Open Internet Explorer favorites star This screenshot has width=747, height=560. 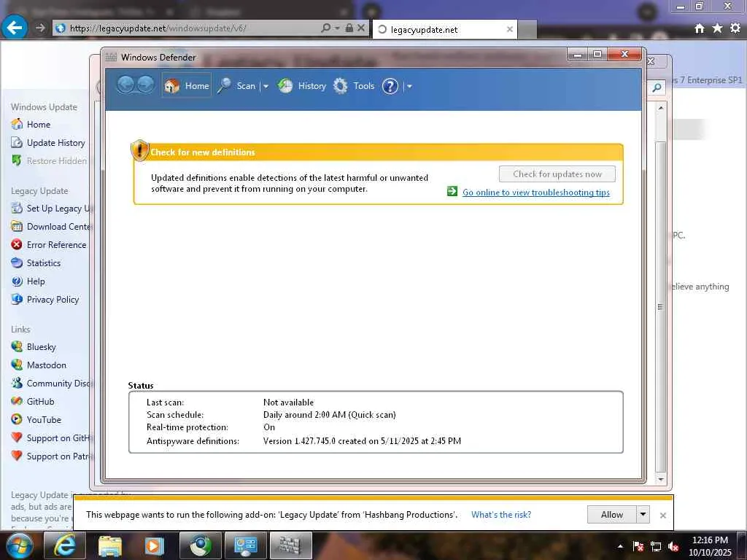pos(717,28)
